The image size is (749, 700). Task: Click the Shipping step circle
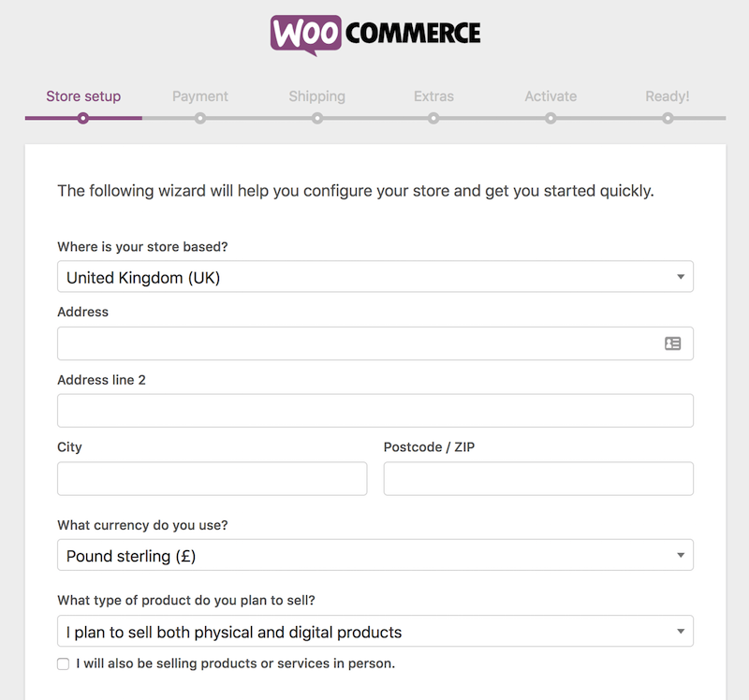pos(316,119)
